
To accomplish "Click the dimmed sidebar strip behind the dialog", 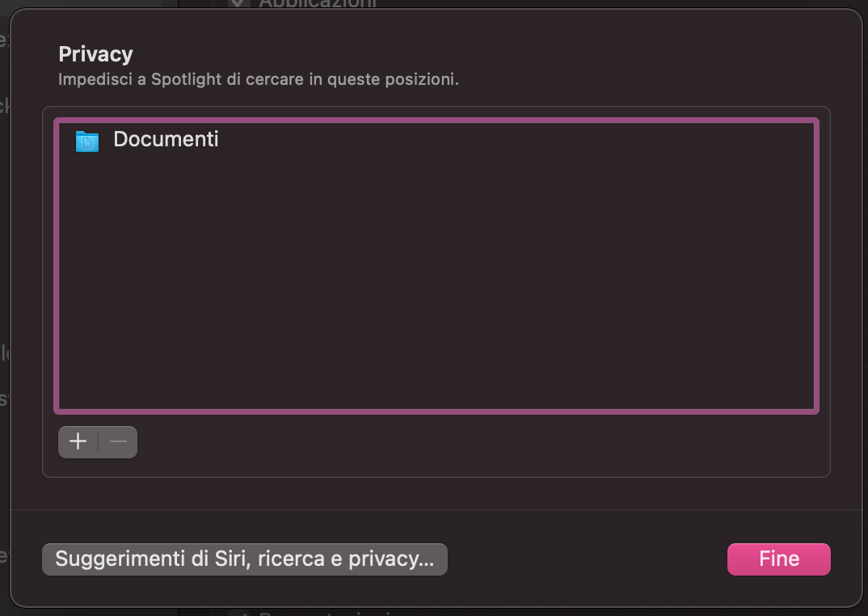I will pos(4,243).
